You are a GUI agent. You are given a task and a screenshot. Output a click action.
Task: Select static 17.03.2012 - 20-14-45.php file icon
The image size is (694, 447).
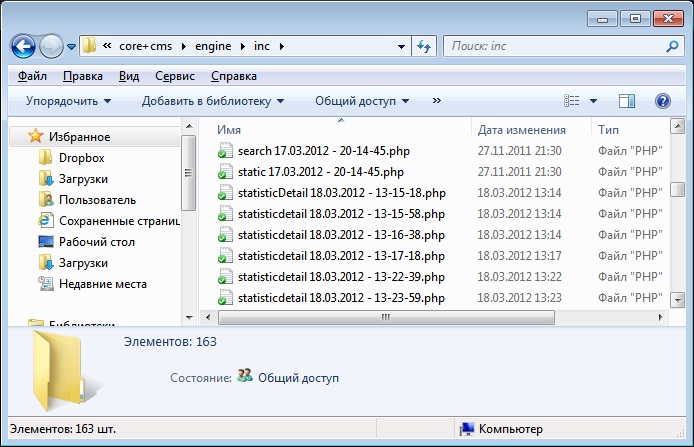coord(225,172)
